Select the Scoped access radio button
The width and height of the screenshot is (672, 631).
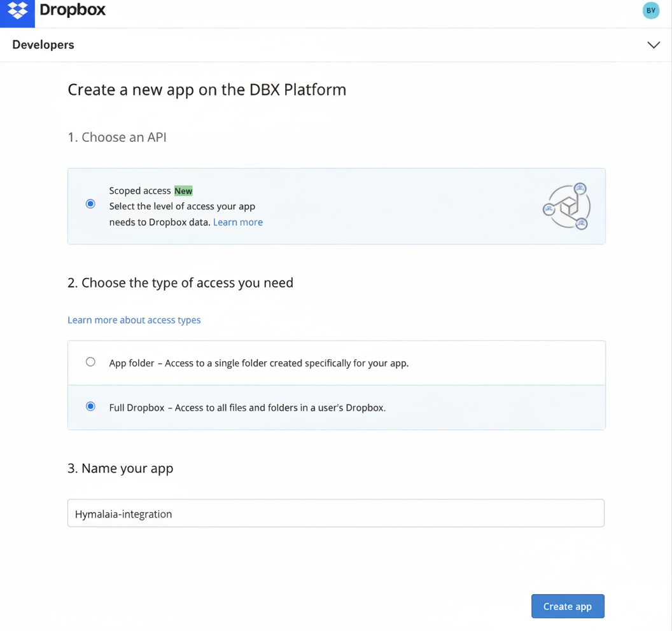(90, 204)
